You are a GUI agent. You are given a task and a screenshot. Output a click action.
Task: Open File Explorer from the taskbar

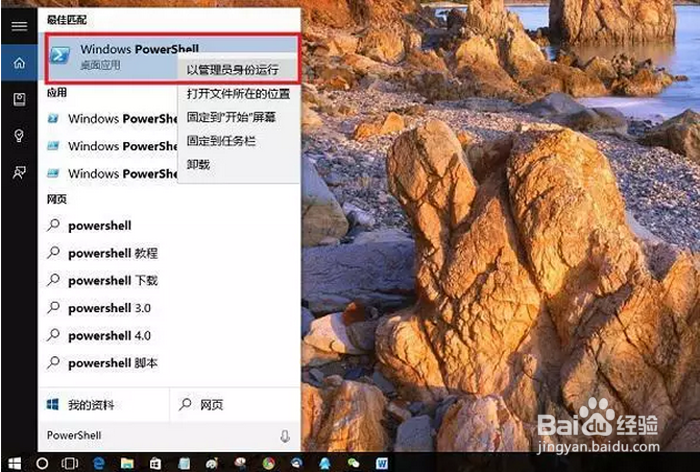tap(127, 464)
